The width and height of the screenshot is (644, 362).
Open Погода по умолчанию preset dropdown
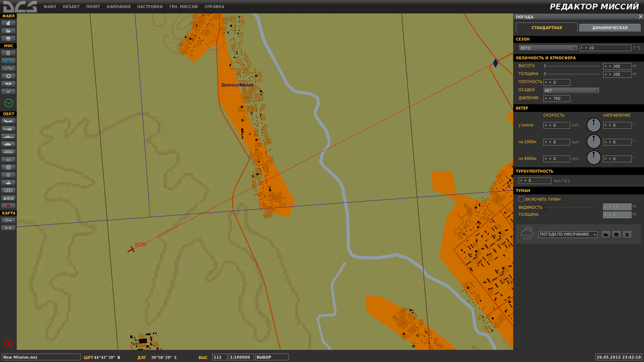[567, 234]
